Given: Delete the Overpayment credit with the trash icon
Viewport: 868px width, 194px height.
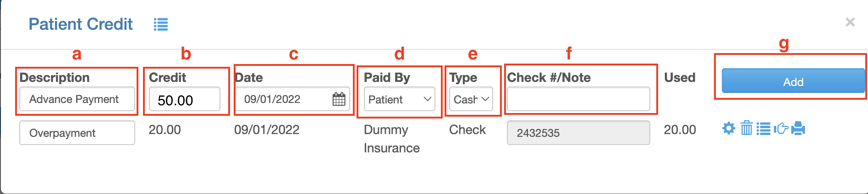Looking at the screenshot, I should [x=747, y=128].
